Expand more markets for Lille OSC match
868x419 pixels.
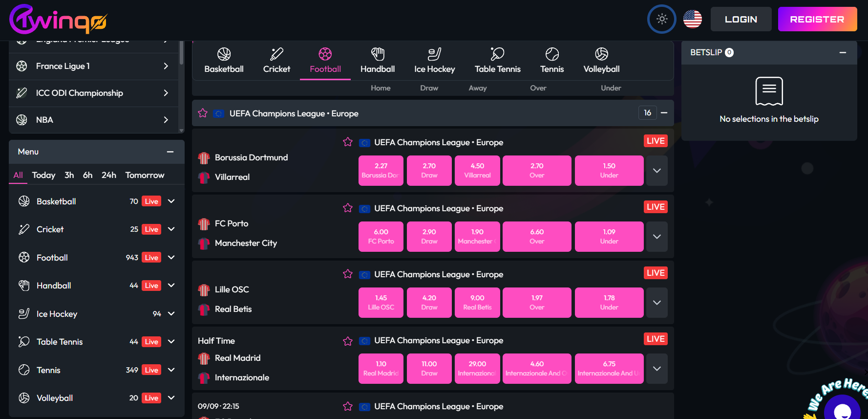[657, 303]
